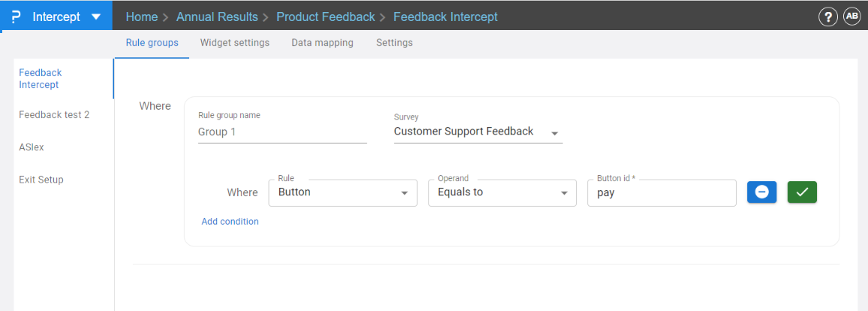The height and width of the screenshot is (311, 868).
Task: Open the Data mapping tab
Action: tap(322, 43)
